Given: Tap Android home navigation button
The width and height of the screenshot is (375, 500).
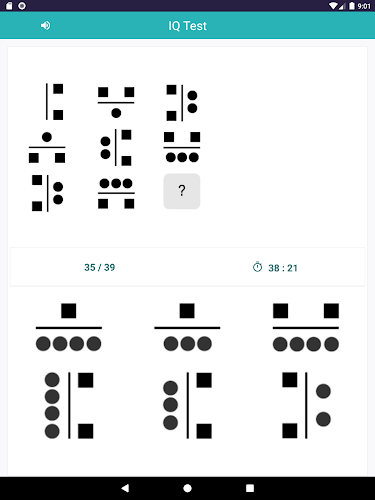Looking at the screenshot, I should [x=187, y=488].
